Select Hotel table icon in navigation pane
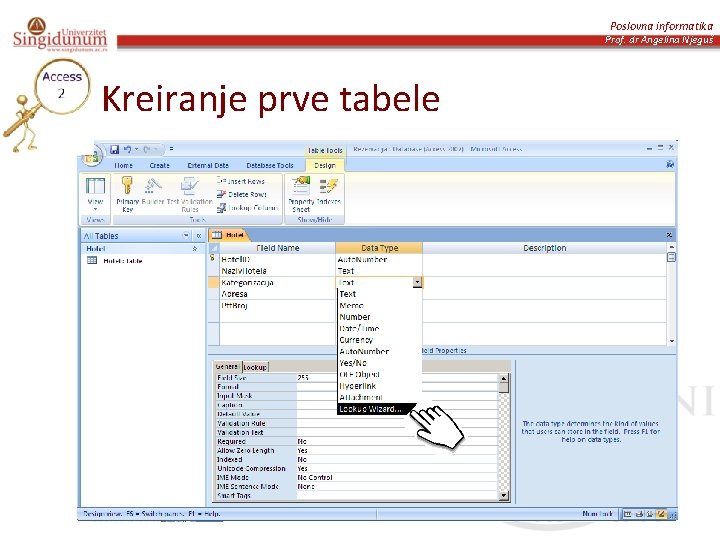Viewport: 720px width, 540px height. 92,260
